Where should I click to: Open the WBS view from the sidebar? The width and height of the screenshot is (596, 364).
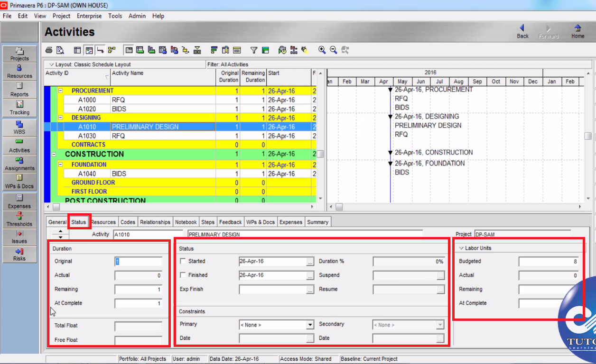click(19, 128)
